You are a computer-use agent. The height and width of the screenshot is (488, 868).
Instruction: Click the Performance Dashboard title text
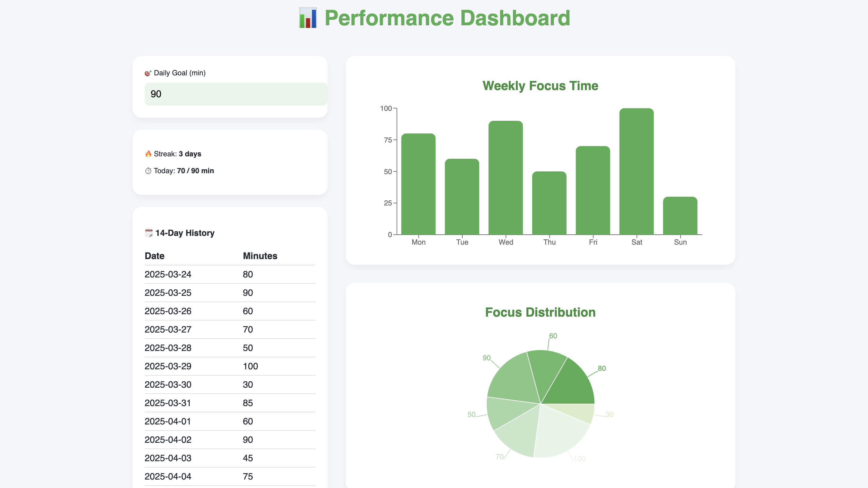point(447,18)
